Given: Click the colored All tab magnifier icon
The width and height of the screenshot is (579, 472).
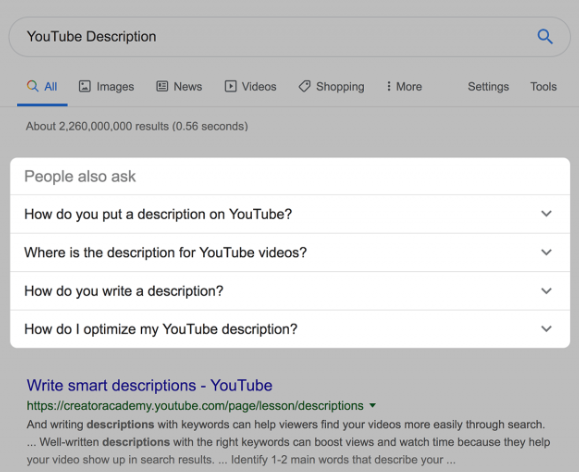Looking at the screenshot, I should coord(32,86).
